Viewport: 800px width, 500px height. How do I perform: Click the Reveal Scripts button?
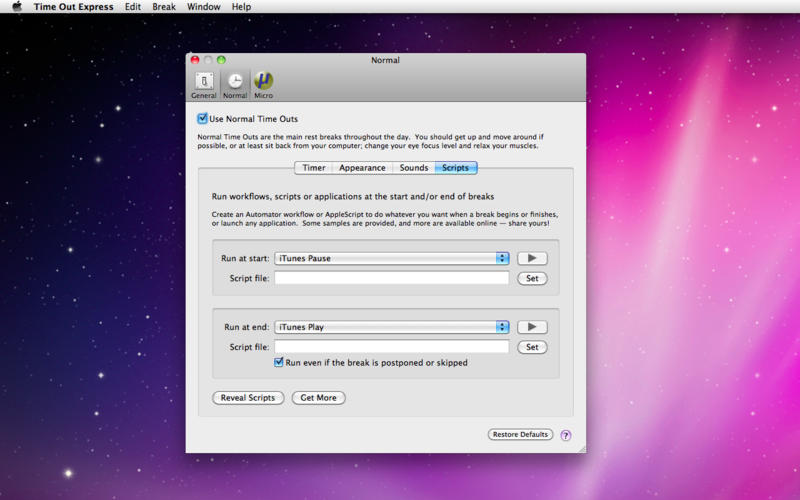click(x=248, y=398)
